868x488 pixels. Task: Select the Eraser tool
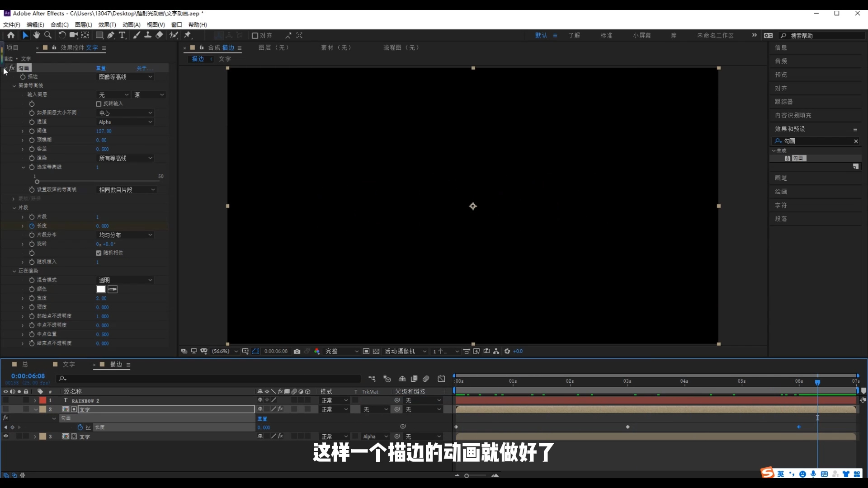(x=159, y=35)
